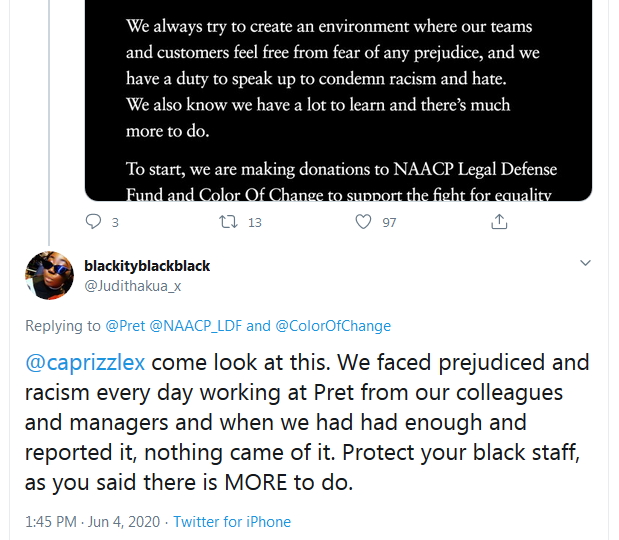This screenshot has height=540, width=619.
Task: Open blackityblackblack display name profile
Action: tap(147, 266)
